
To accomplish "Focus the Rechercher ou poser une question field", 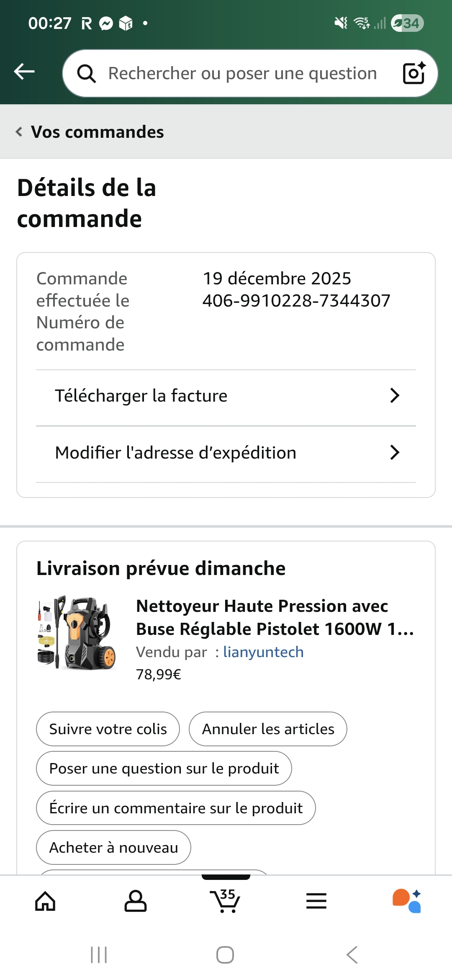I will (243, 73).
